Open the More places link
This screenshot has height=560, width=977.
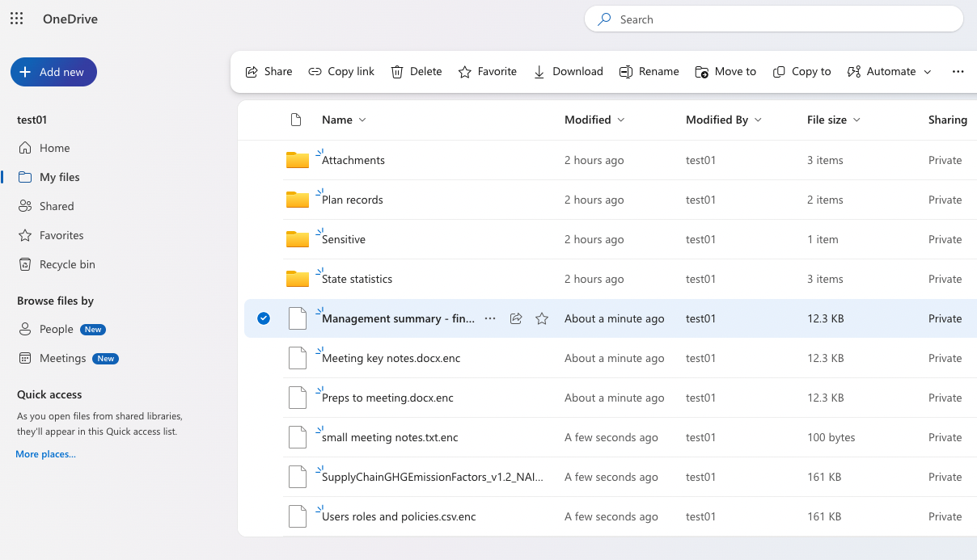click(44, 453)
